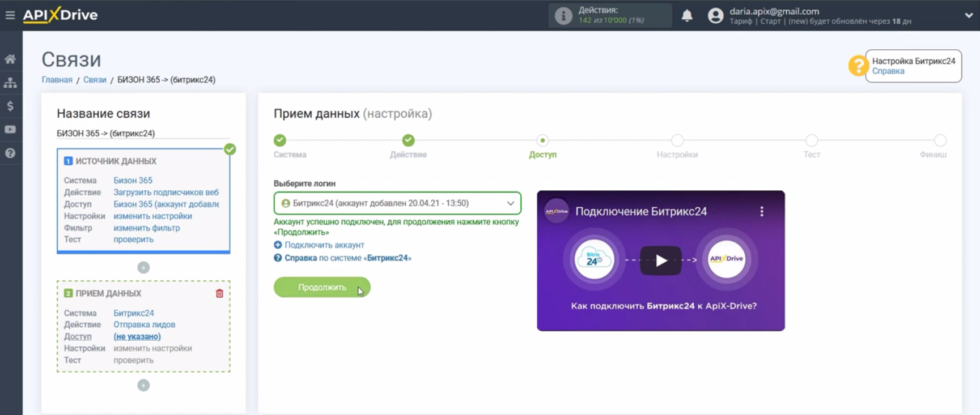Click the Продолжить button
The image size is (980, 415).
pyautogui.click(x=322, y=288)
